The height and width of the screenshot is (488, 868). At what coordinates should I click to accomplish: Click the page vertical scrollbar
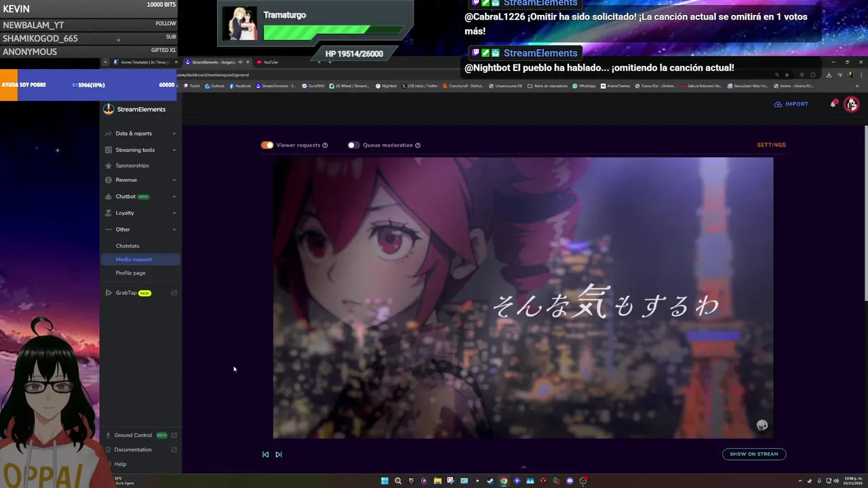865,213
